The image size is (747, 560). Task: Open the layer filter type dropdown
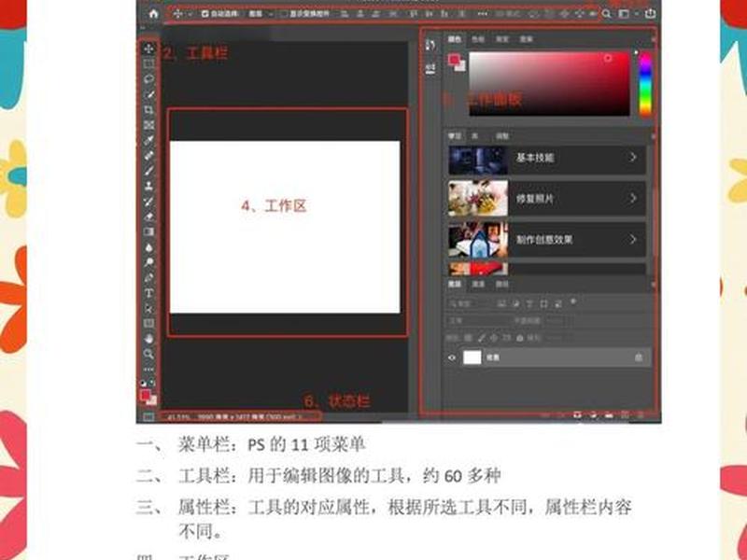[470, 303]
